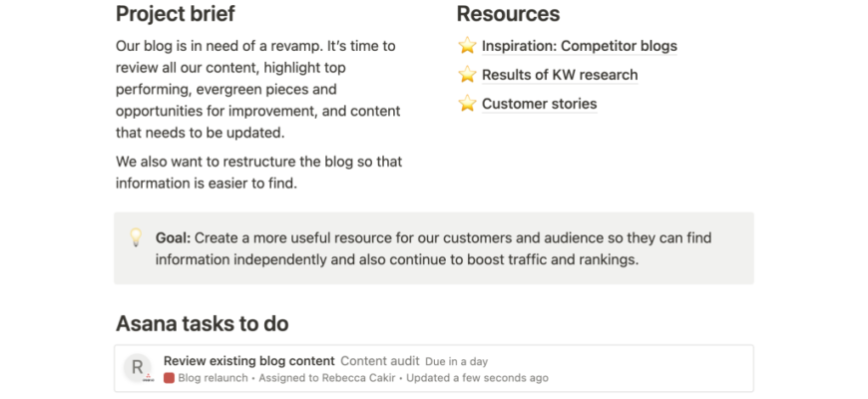The width and height of the screenshot is (868, 399).
Task: Click the star icon beside Inspiration: Competitor blogs
Action: (x=467, y=45)
